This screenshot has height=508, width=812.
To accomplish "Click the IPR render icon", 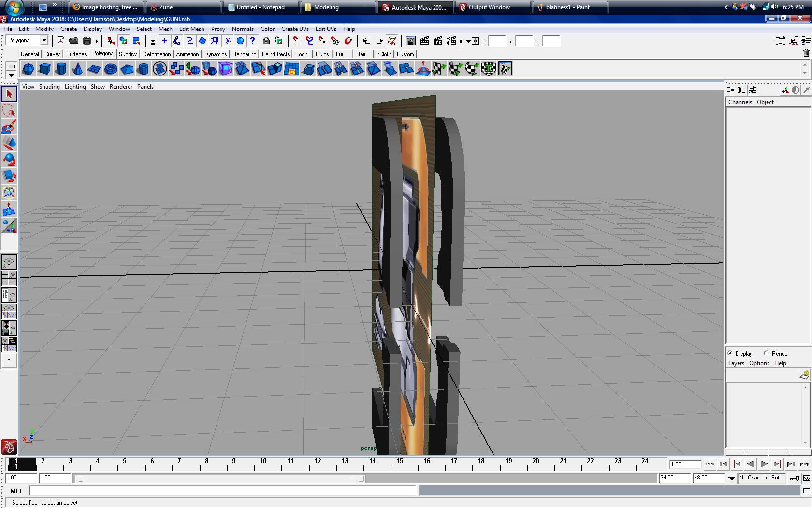I will point(438,41).
